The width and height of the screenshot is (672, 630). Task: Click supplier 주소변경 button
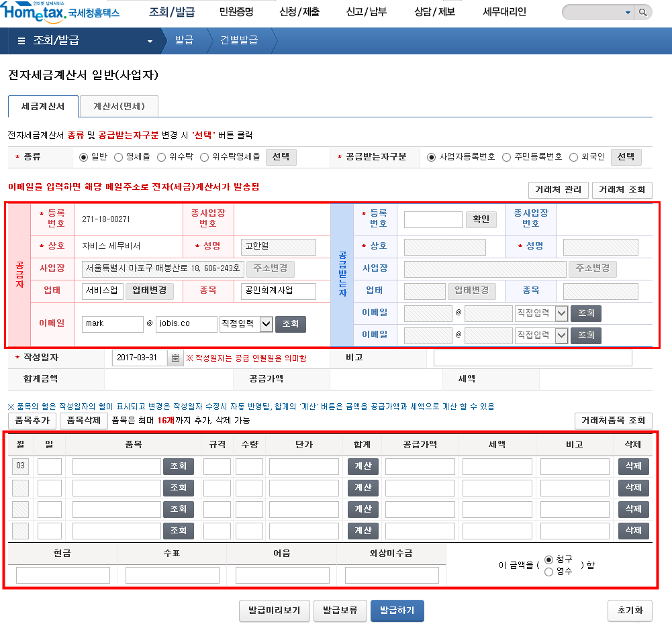tap(271, 268)
